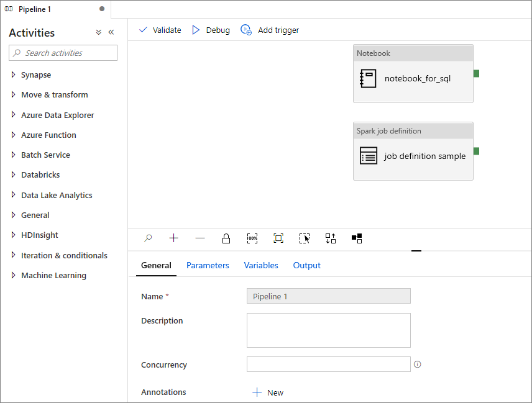Click the canvas search magnifier icon
Viewport: 532px width, 403px height.
(x=148, y=238)
